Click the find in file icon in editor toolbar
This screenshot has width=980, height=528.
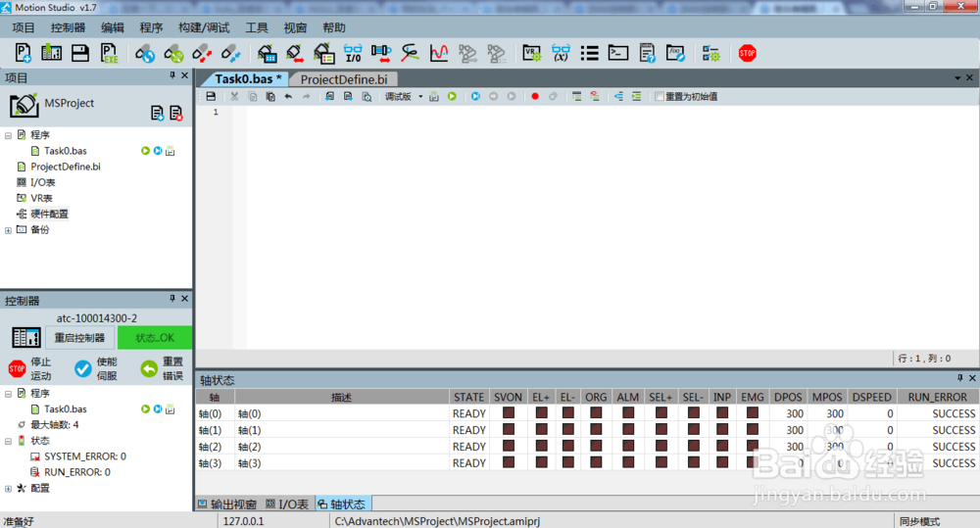367,96
